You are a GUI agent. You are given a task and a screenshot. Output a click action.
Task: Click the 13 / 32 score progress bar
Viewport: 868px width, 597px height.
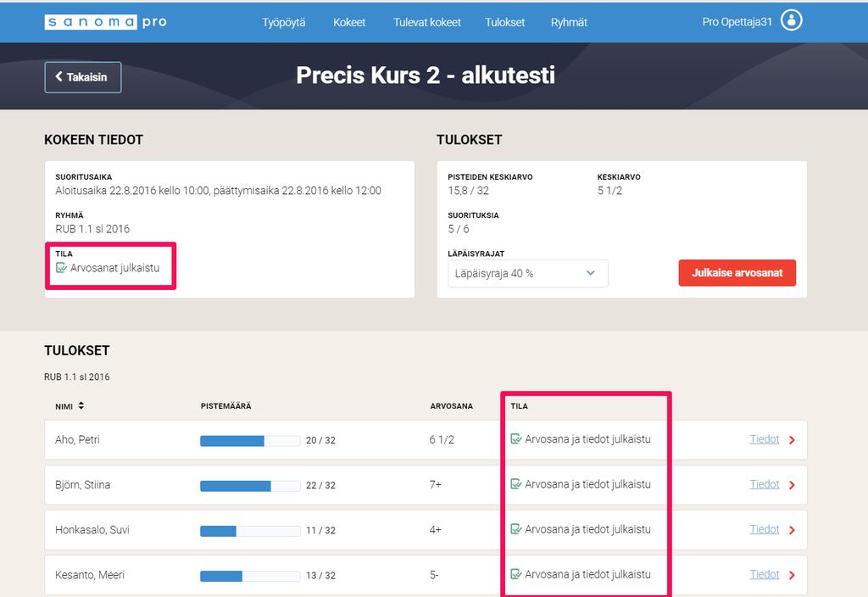pyautogui.click(x=250, y=576)
